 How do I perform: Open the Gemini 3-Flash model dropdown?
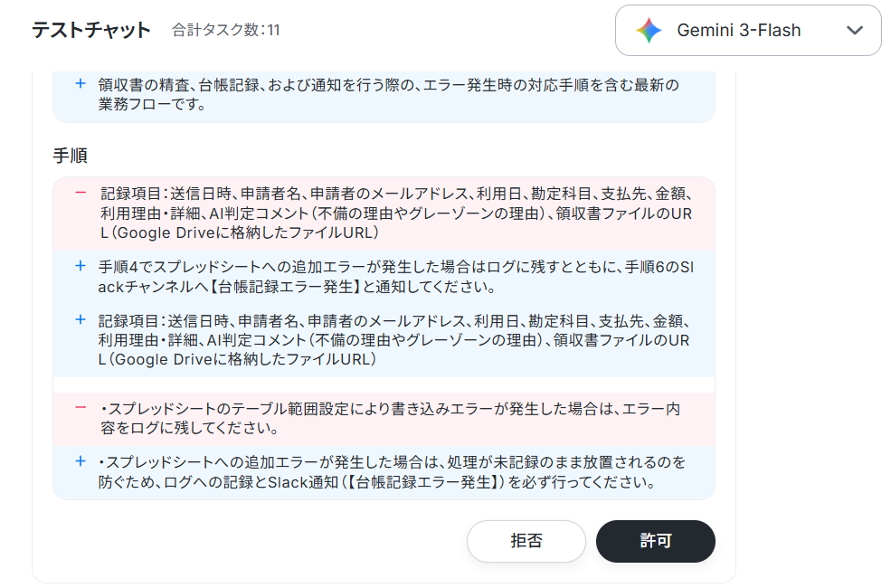[748, 31]
